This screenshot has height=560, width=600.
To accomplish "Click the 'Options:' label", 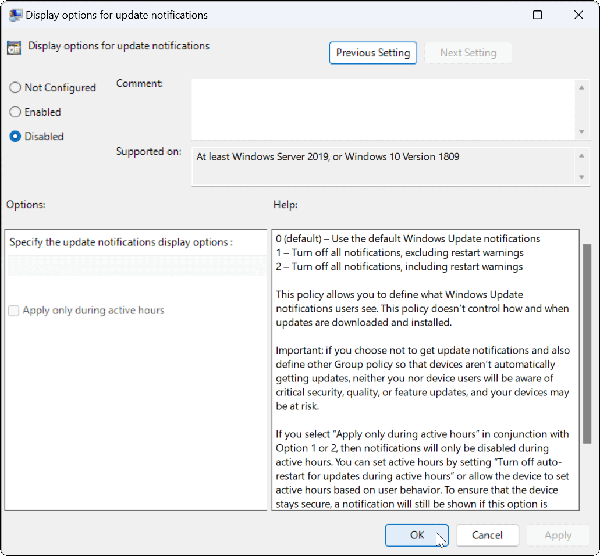I will point(26,205).
